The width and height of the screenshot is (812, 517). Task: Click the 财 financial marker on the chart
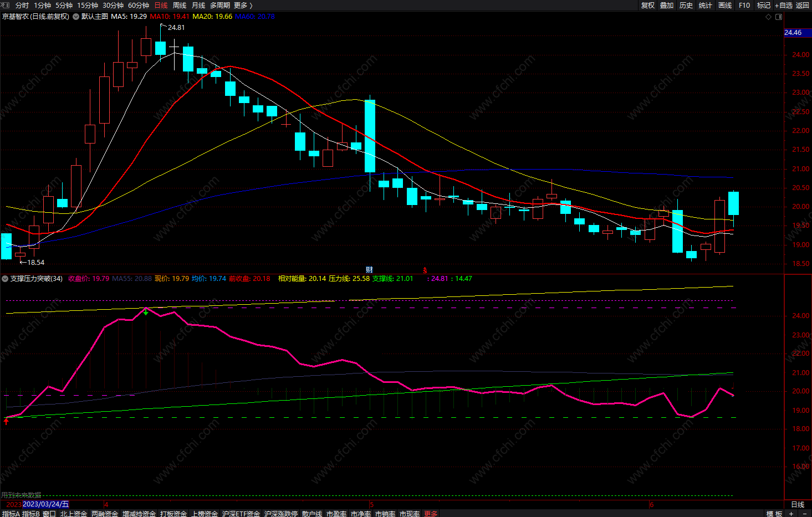369,270
